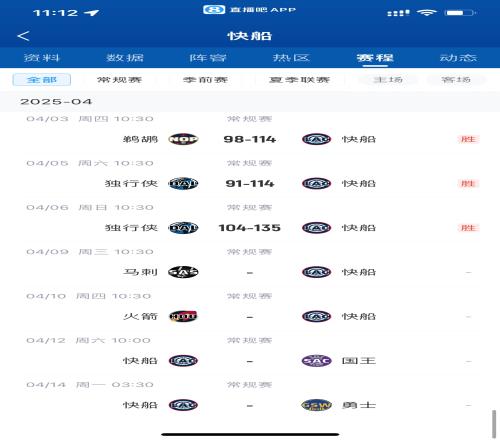Image resolution: width=500 pixels, height=440 pixels.
Task: Filter by 夏季联赛 summer league
Action: [x=299, y=80]
